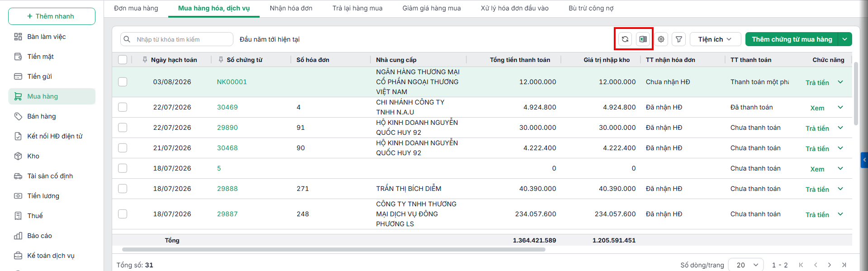
Task: Check the row NK00001 checkbox
Action: coord(123,82)
